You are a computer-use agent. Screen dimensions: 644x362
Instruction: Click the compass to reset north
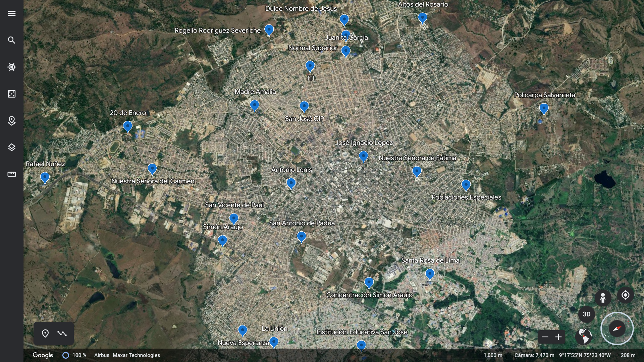click(x=617, y=328)
